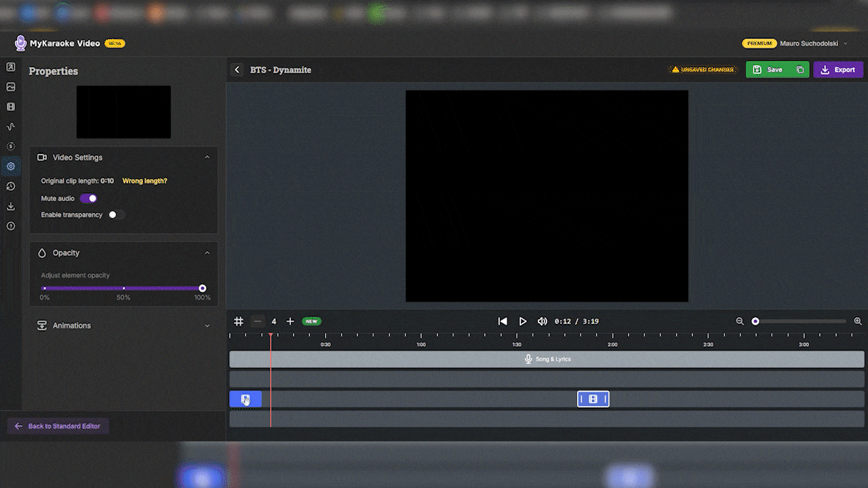Collapse the Opacity section chevron
The height and width of the screenshot is (488, 868).
pyautogui.click(x=207, y=253)
